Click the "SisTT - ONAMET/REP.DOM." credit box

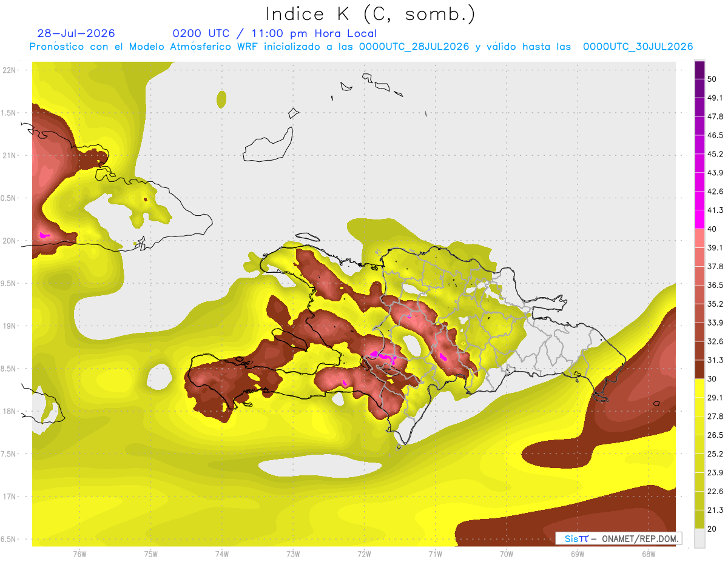pos(619,538)
